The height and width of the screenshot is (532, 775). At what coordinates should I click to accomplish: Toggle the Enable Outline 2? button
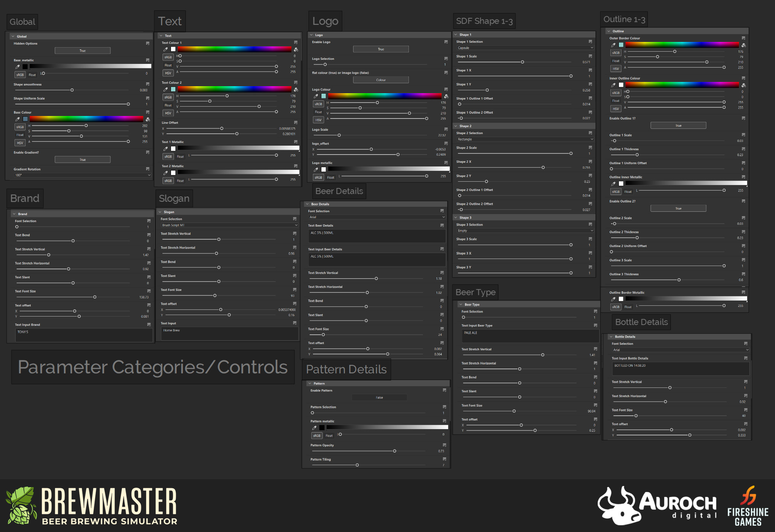tap(678, 208)
